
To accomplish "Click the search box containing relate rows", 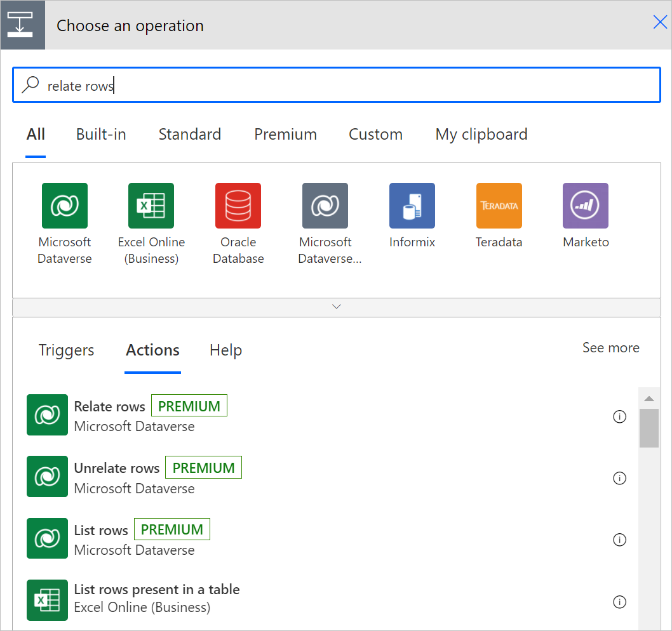I will click(337, 85).
